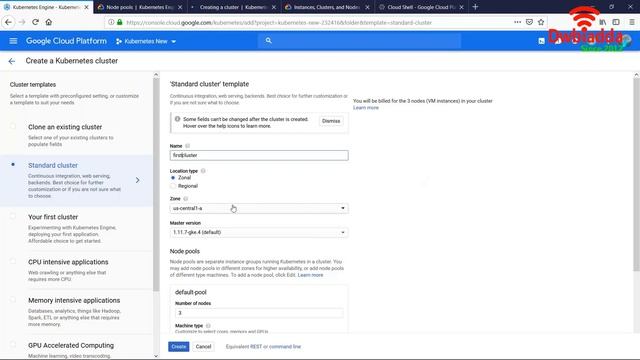The image size is (640, 360).
Task: Expand Standard cluster chevron arrow
Action: click(x=138, y=180)
